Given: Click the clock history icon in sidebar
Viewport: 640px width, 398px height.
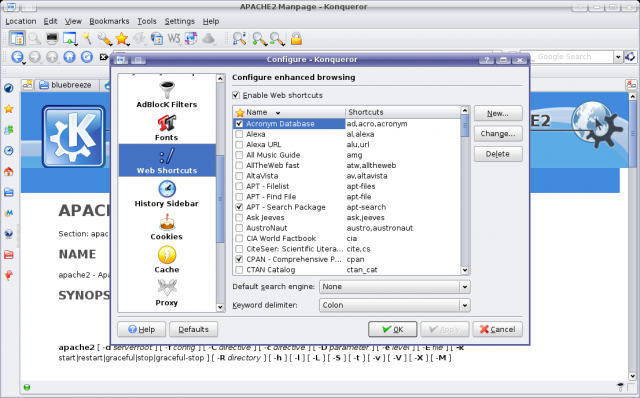Looking at the screenshot, I should point(9,151).
